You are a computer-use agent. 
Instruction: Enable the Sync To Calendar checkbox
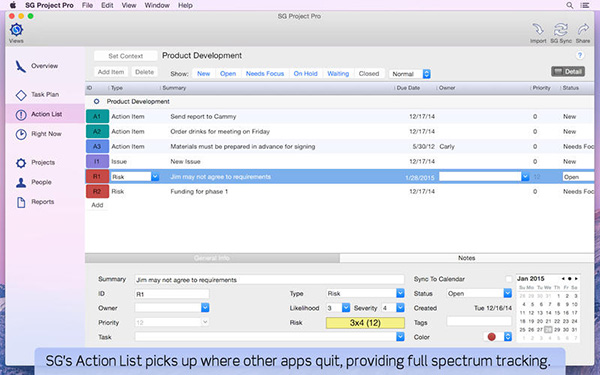(x=509, y=279)
